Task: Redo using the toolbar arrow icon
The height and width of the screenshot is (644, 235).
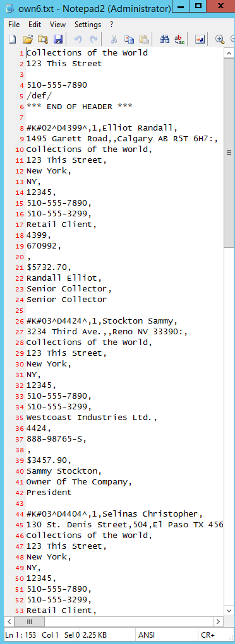Action: (x=94, y=39)
